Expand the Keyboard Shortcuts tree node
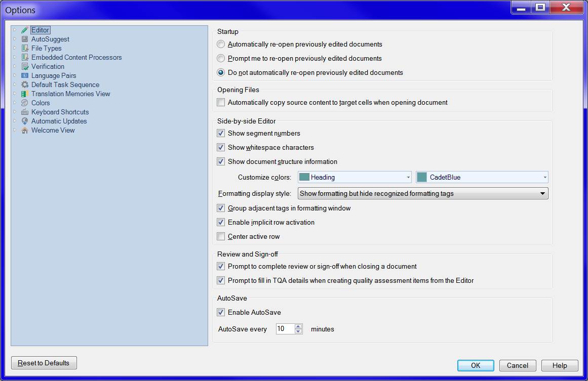This screenshot has width=588, height=381. (15, 112)
